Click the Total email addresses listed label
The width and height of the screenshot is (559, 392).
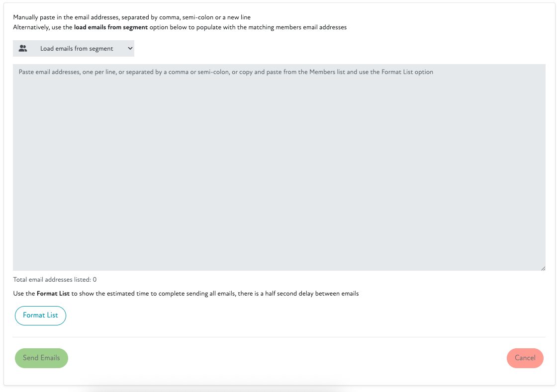(x=56, y=279)
